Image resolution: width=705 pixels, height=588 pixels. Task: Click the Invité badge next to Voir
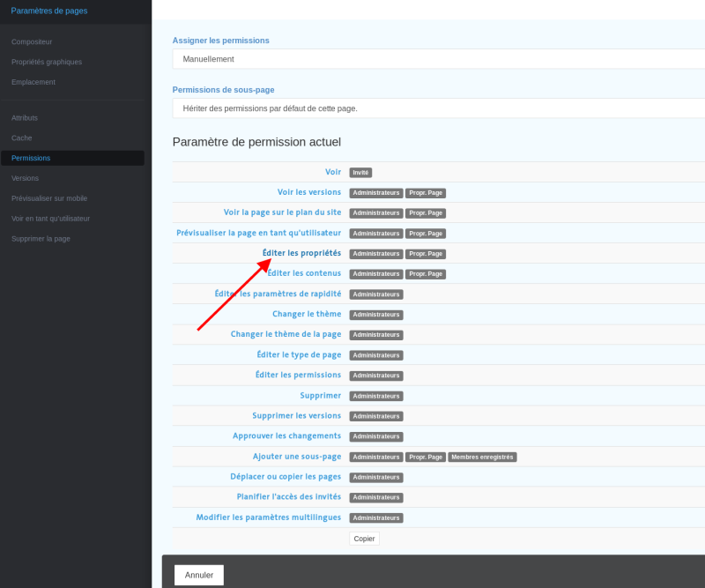(360, 172)
